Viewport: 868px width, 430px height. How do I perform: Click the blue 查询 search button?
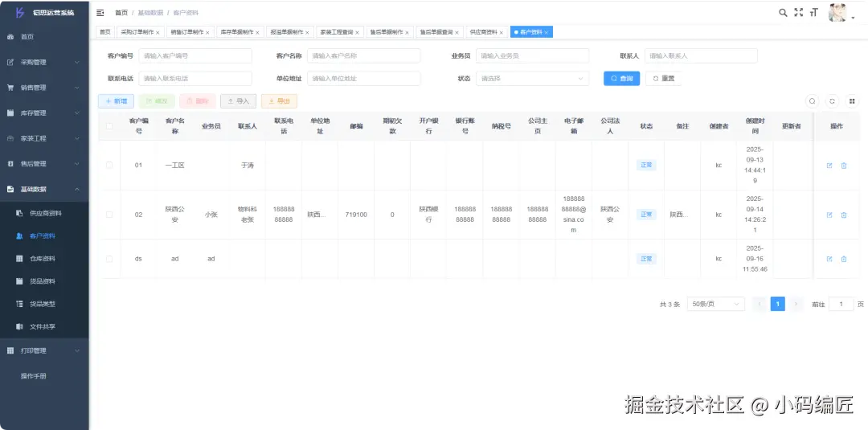click(621, 79)
